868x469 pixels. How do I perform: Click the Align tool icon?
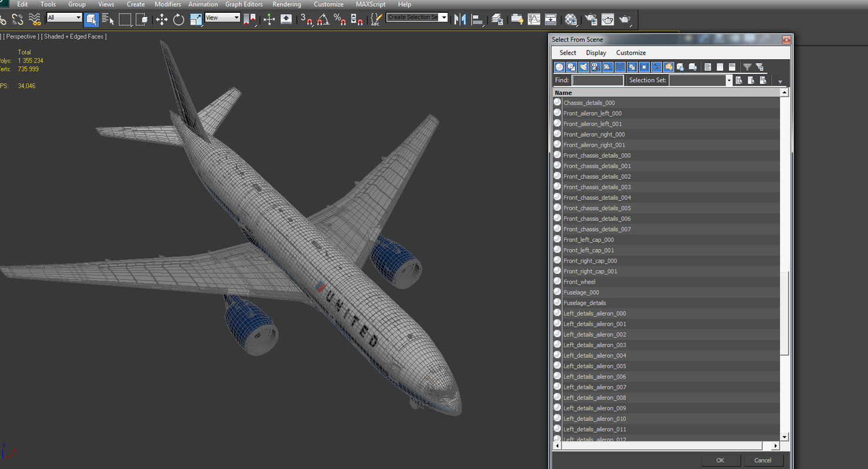pyautogui.click(x=477, y=19)
